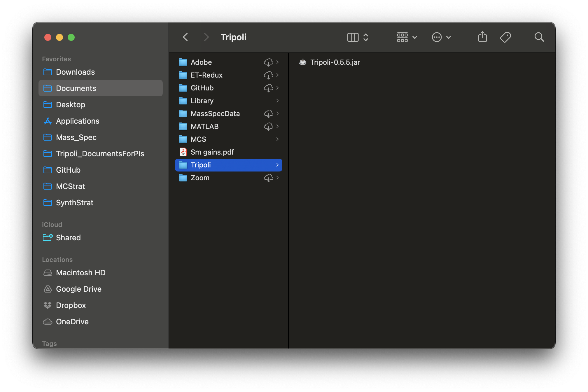
Task: Select the Library folder
Action: point(229,101)
